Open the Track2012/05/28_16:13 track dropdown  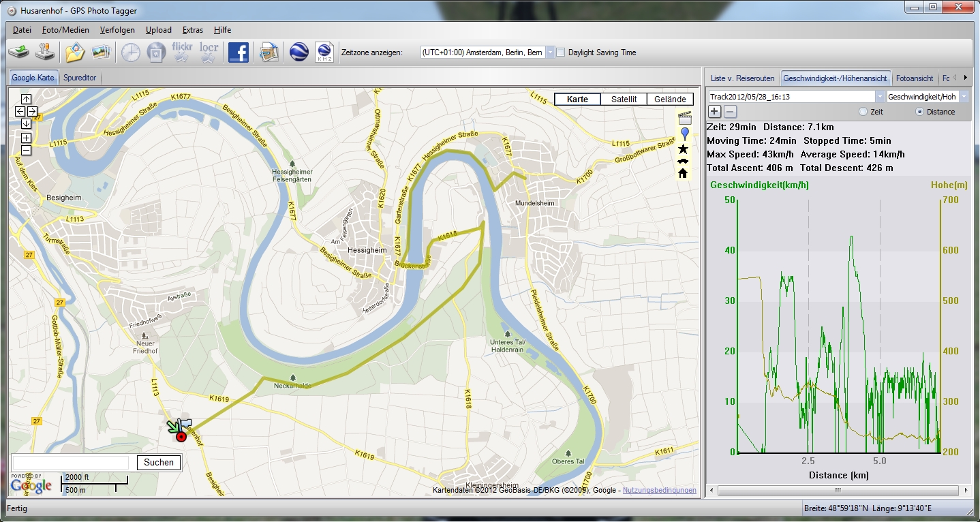pyautogui.click(x=880, y=97)
